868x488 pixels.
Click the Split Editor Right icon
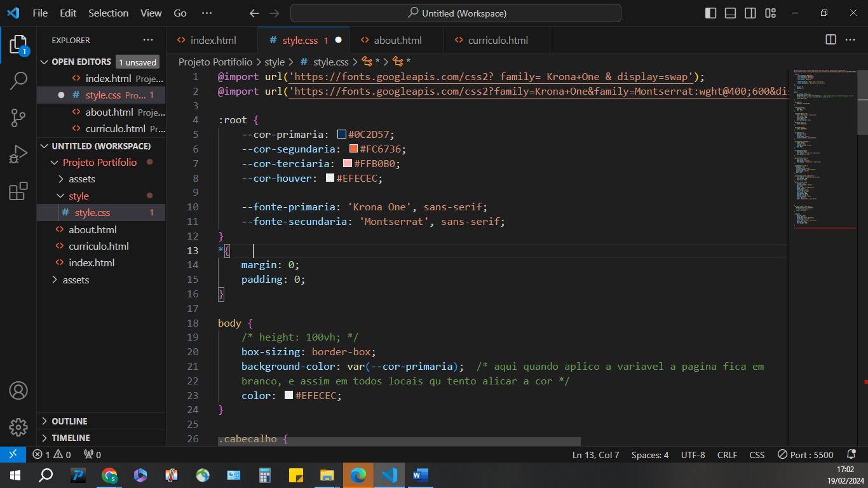tap(831, 40)
